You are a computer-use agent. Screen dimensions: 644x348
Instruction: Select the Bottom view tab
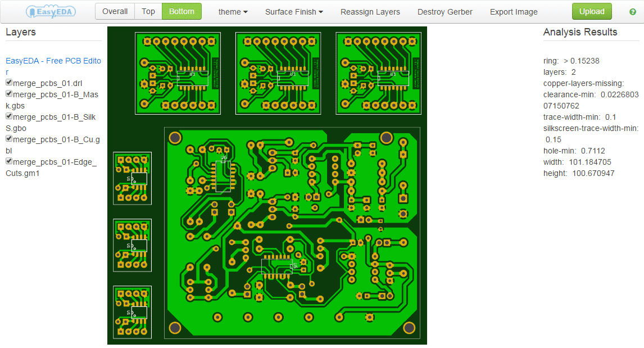[182, 11]
